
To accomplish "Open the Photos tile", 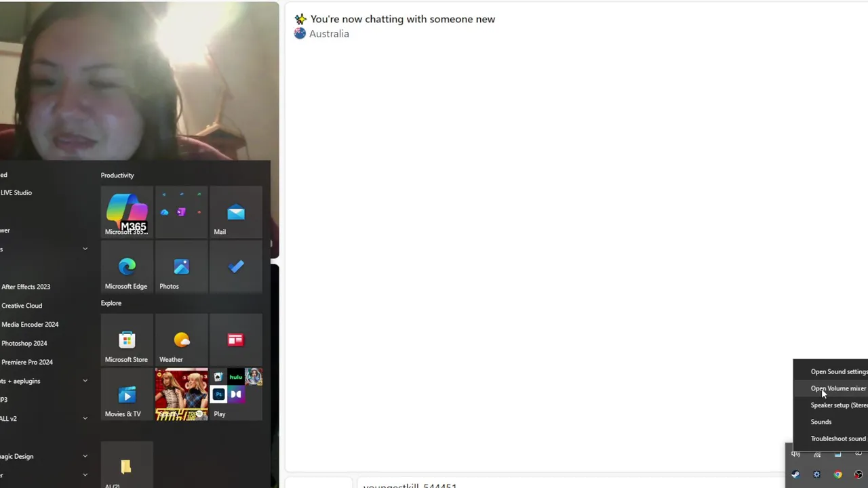I will pos(181,267).
